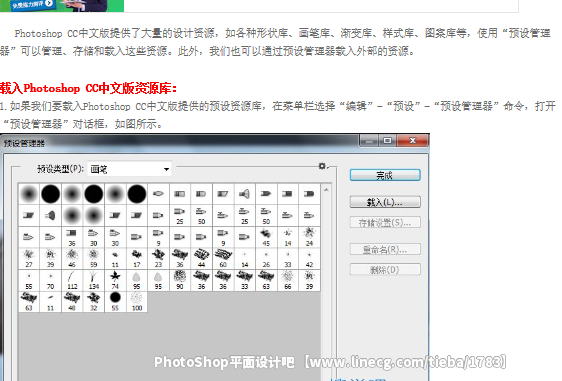
Task: Select the brush preset numbered 44
Action: tap(201, 259)
